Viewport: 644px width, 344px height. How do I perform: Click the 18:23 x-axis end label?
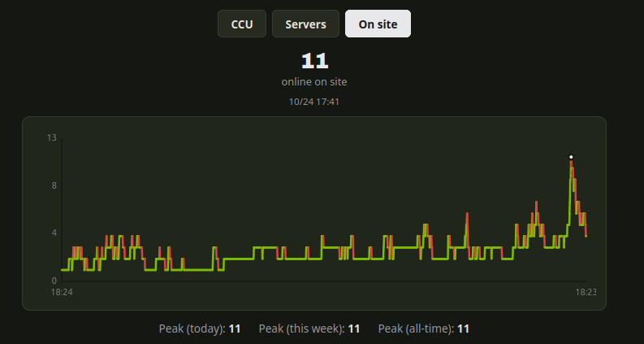[x=586, y=292]
